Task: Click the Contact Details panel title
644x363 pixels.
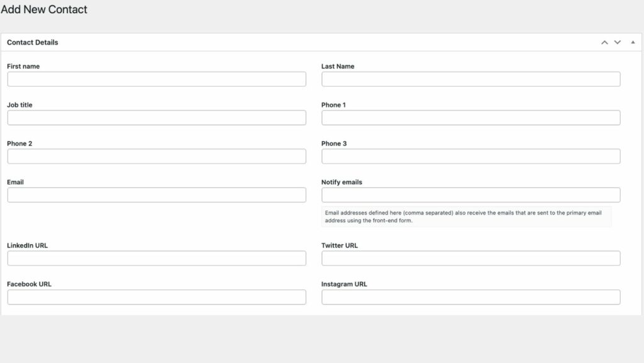Action: [33, 42]
